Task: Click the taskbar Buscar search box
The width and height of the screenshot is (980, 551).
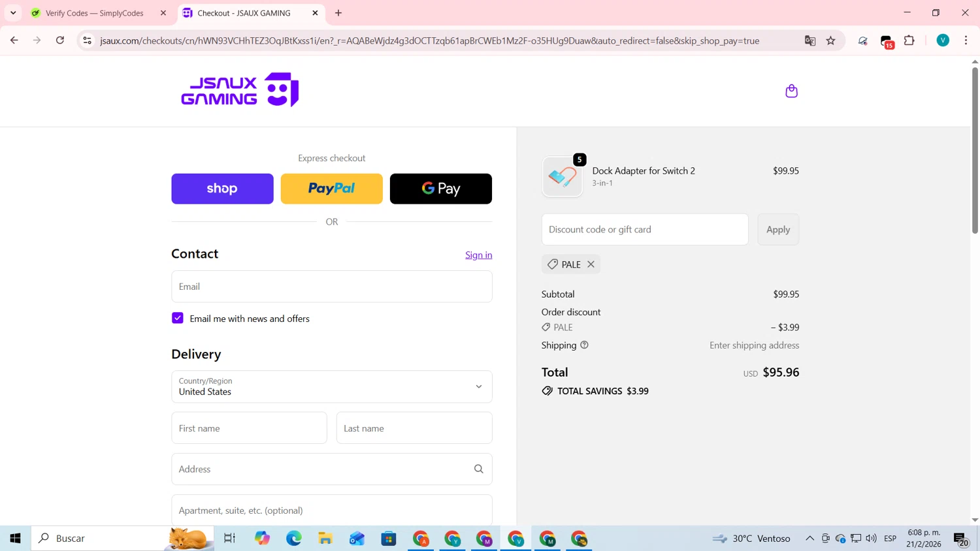Action: 123,539
